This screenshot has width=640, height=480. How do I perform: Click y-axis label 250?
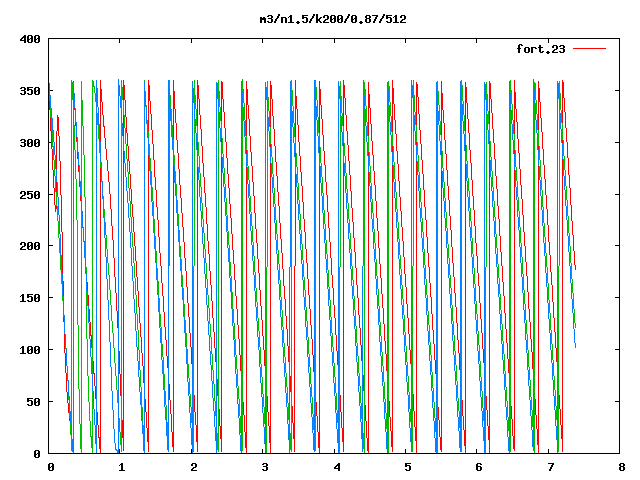coord(30,195)
